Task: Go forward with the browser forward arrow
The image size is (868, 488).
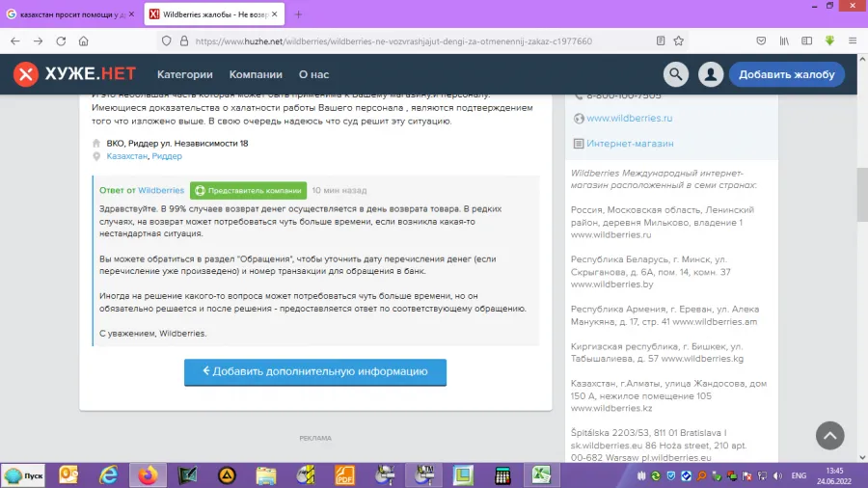Action: click(38, 41)
